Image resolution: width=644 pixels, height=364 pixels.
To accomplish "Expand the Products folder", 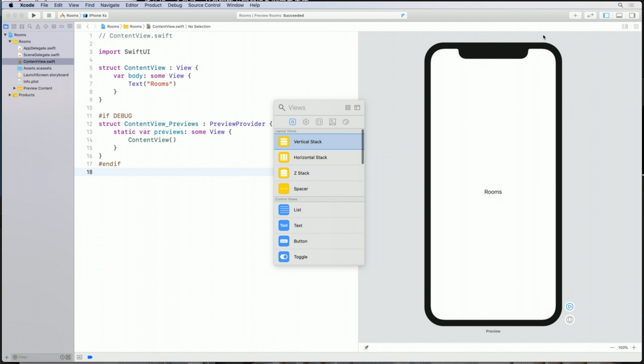I will pyautogui.click(x=10, y=95).
